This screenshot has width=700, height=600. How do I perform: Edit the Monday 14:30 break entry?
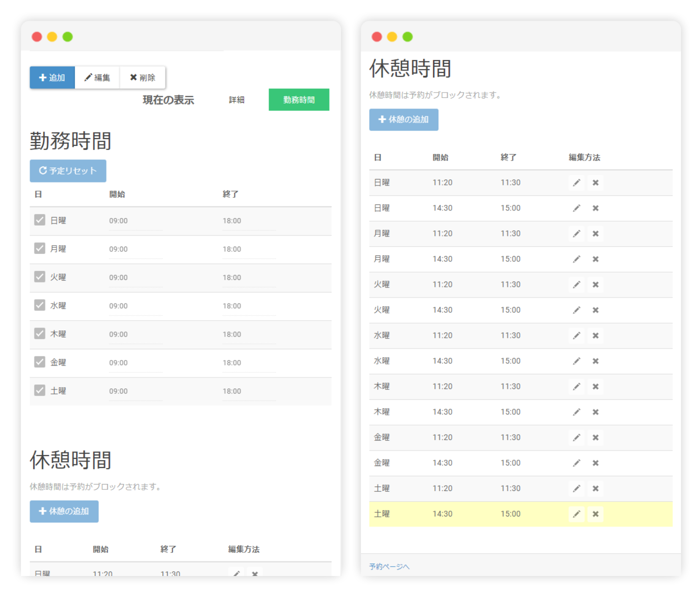[x=576, y=259]
